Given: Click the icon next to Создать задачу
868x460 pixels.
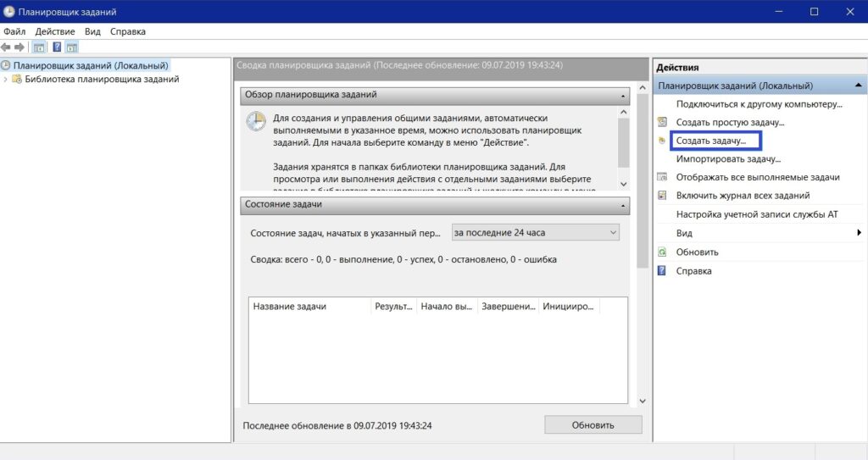Looking at the screenshot, I should (662, 141).
